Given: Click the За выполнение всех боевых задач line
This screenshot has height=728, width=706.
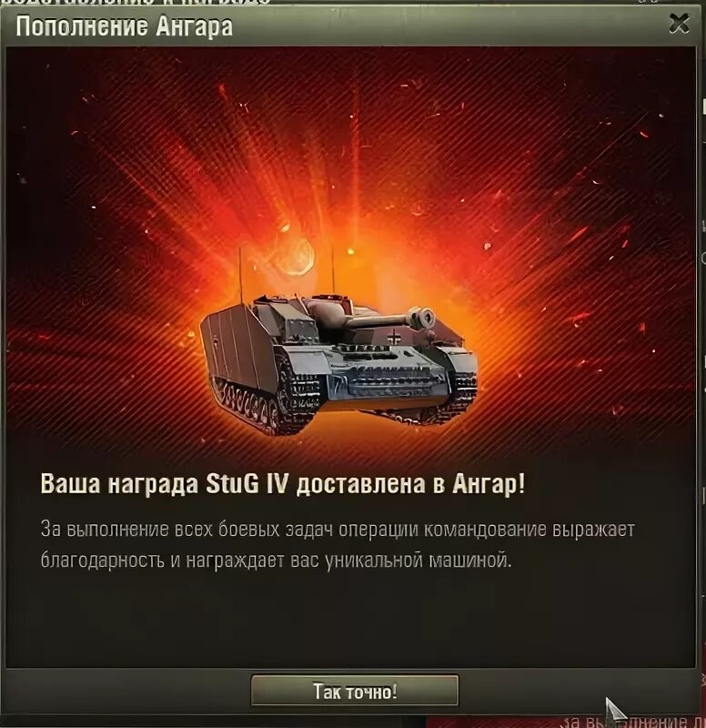Looking at the screenshot, I should point(338,530).
